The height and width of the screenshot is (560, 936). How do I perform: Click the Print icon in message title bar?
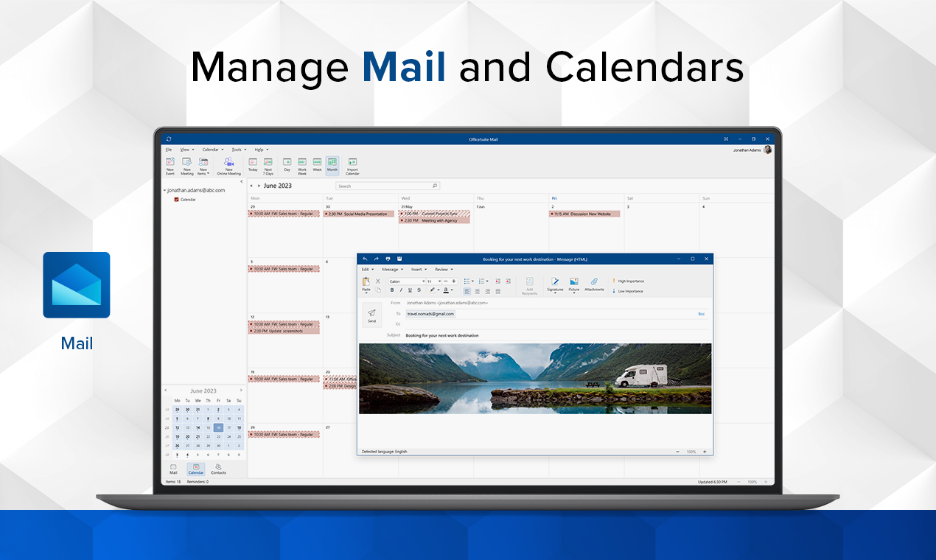tap(388, 259)
